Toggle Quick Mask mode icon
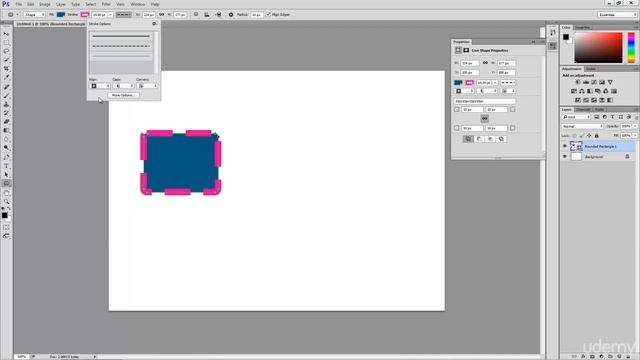The image size is (640, 360). 6,227
